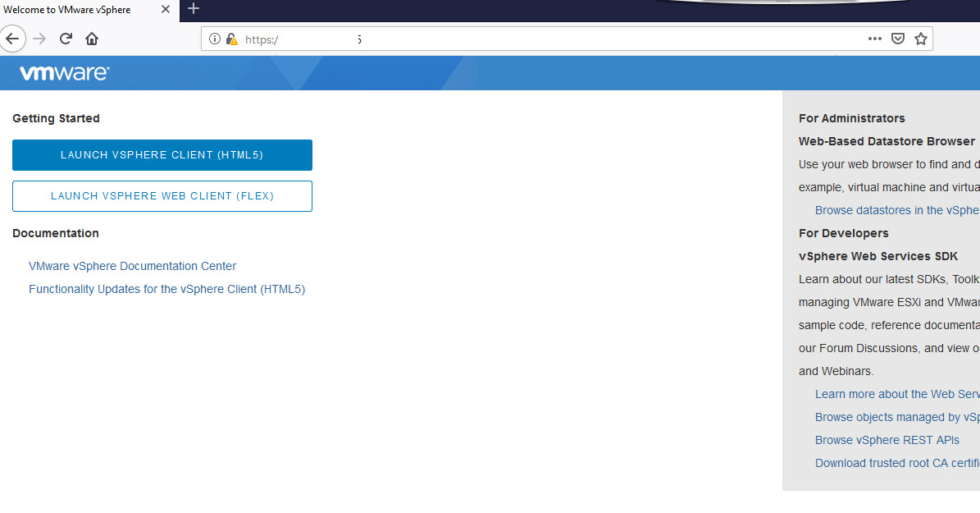Close the Welcome to VMware vSphere tab
The image size is (980, 513).
[x=165, y=10]
